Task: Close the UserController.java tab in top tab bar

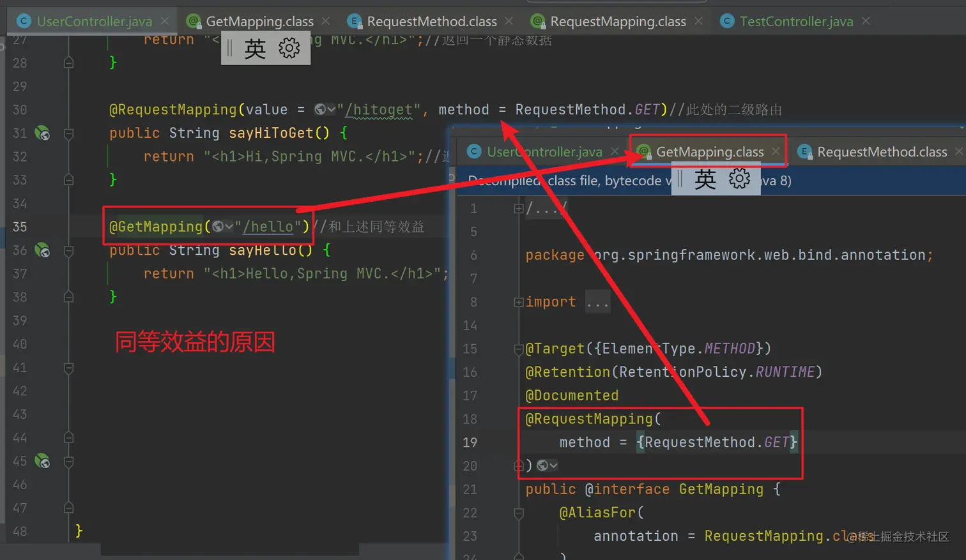Action: [165, 21]
